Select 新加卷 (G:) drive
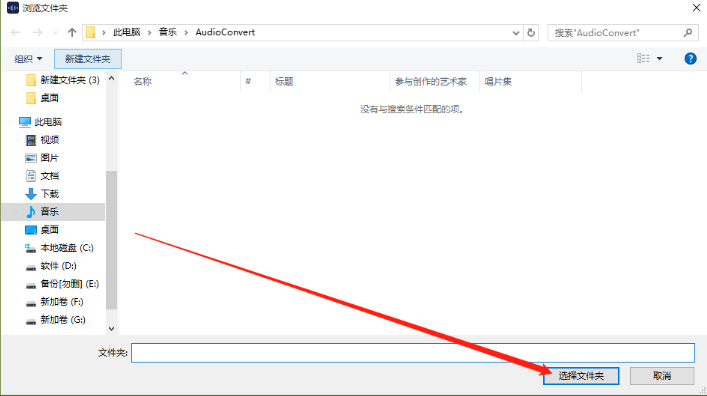The width and height of the screenshot is (707, 396). click(63, 320)
